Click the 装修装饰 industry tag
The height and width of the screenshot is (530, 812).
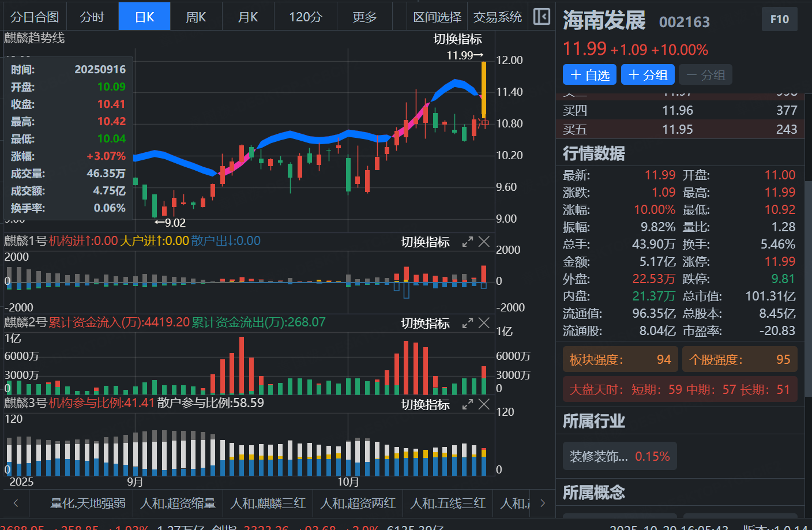click(x=619, y=457)
